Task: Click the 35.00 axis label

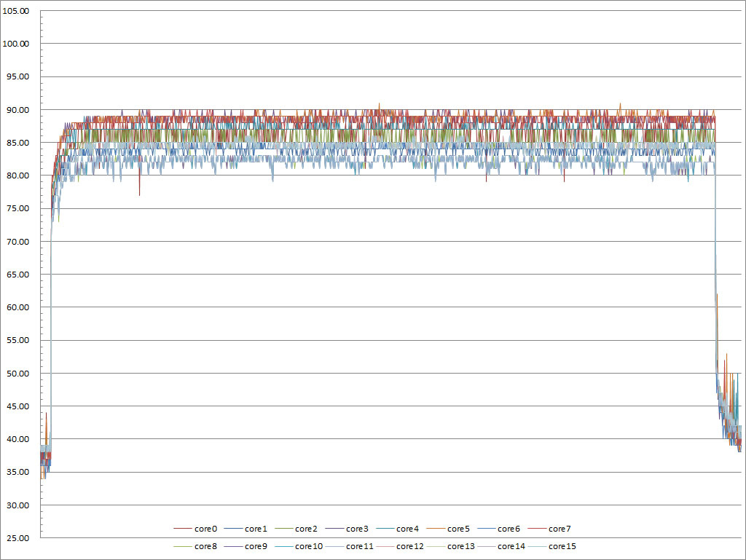Action: (x=17, y=472)
